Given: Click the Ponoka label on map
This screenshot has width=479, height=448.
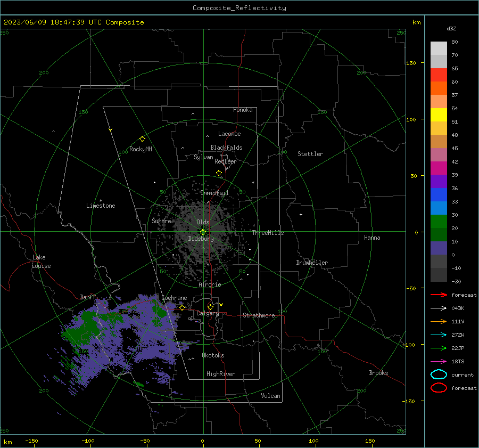Looking at the screenshot, I should (243, 110).
